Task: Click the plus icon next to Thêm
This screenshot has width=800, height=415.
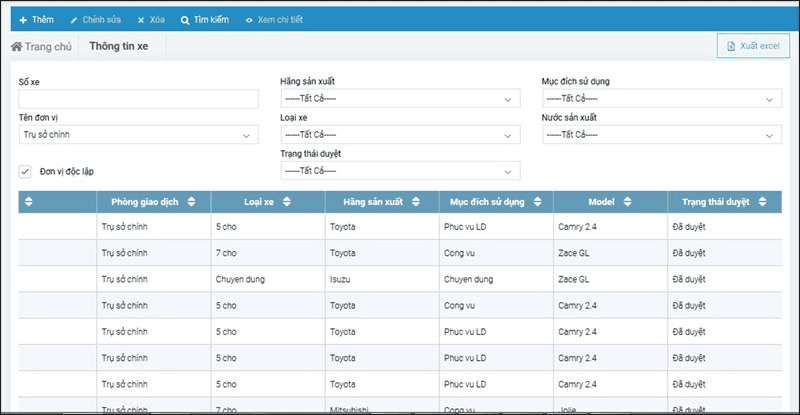Action: (23, 20)
